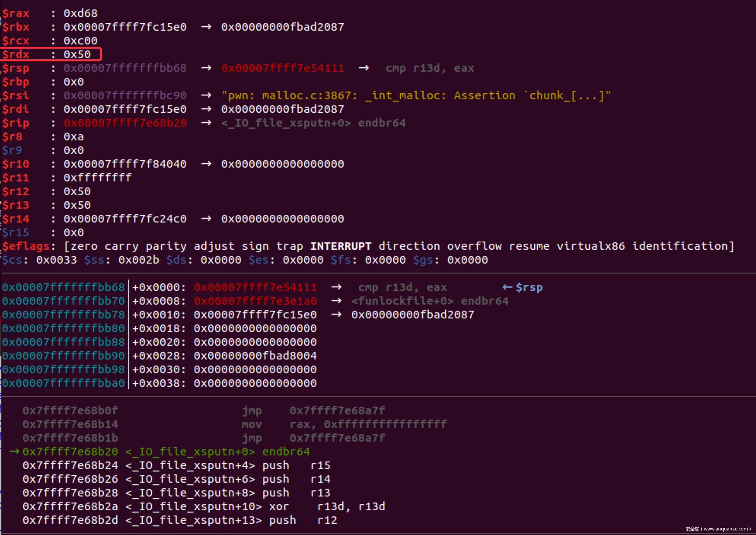The image size is (756, 535).
Task: Click the zero flag in eflags
Action: 84,246
